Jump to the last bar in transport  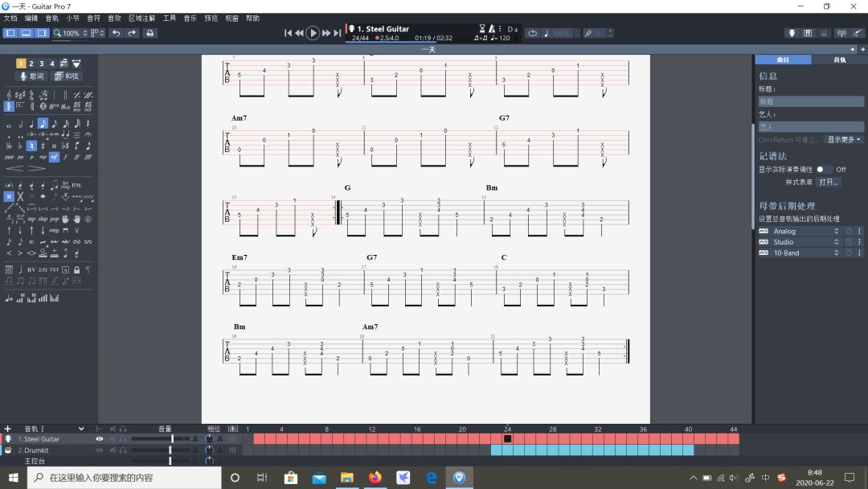[338, 33]
